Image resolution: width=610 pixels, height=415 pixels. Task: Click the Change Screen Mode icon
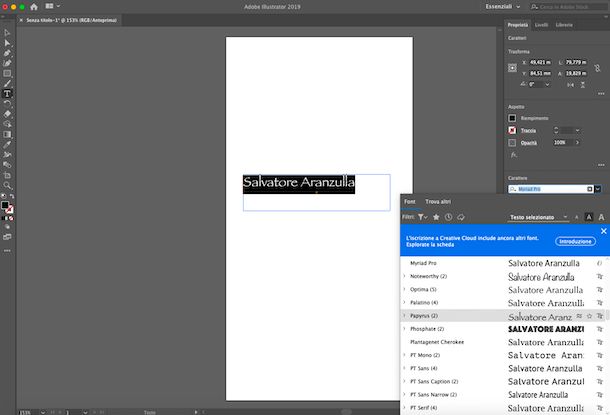(x=7, y=237)
